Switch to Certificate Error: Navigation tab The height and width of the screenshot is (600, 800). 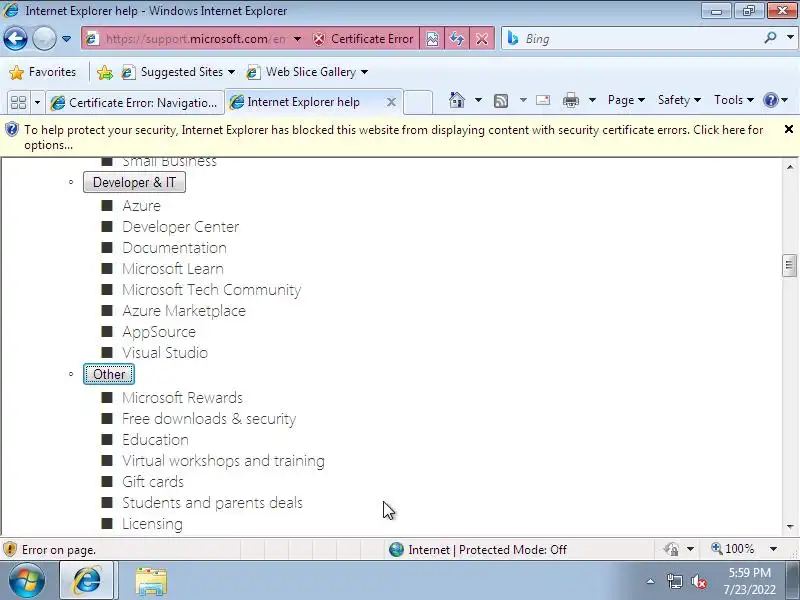point(135,103)
